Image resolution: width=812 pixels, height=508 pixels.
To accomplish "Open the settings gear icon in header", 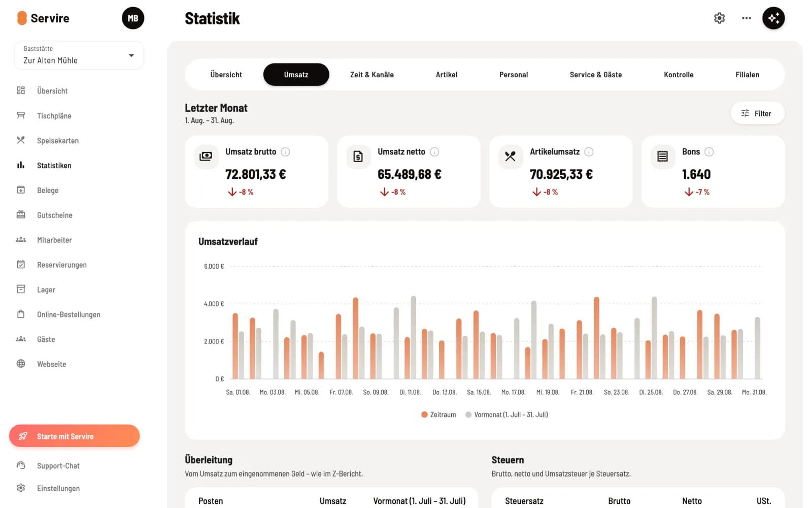I will (719, 18).
